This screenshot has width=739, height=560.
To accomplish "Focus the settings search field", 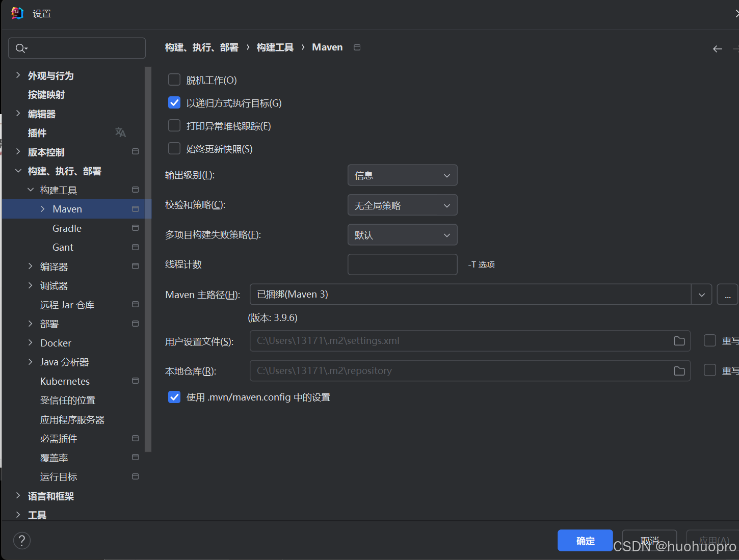I will click(x=77, y=48).
